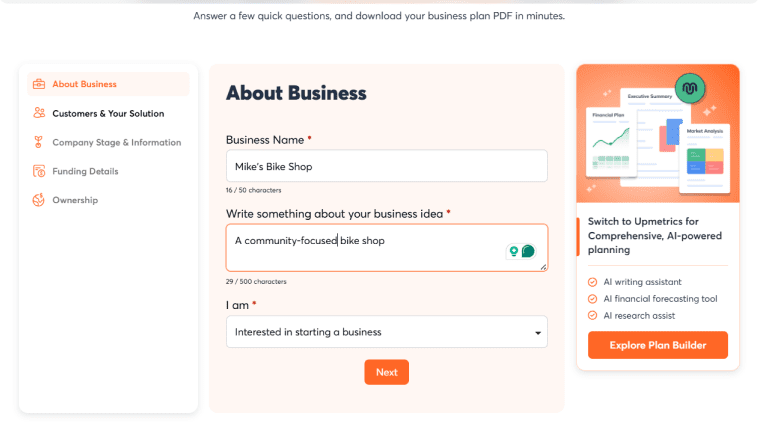Click the green lightbulb suggestion icon
This screenshot has height=431, width=772.
click(514, 251)
